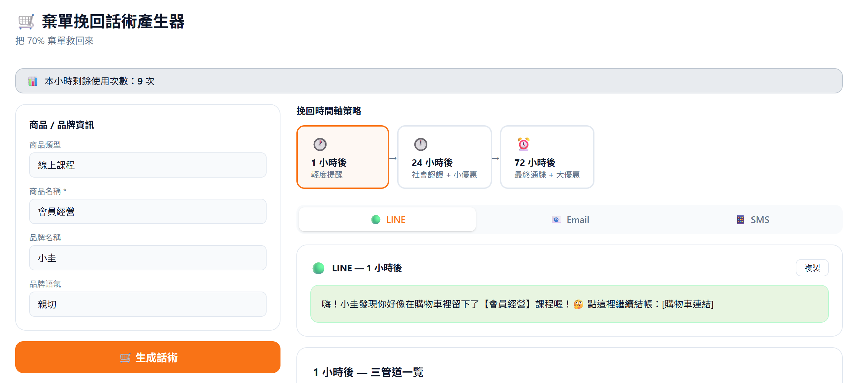Open the 品牌語氣 dropdown showing 親切

coord(148,304)
